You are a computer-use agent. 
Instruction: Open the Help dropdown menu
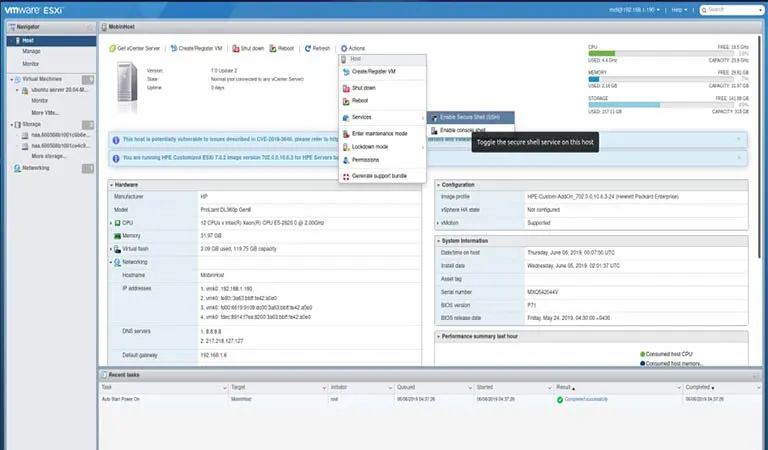[x=679, y=10]
